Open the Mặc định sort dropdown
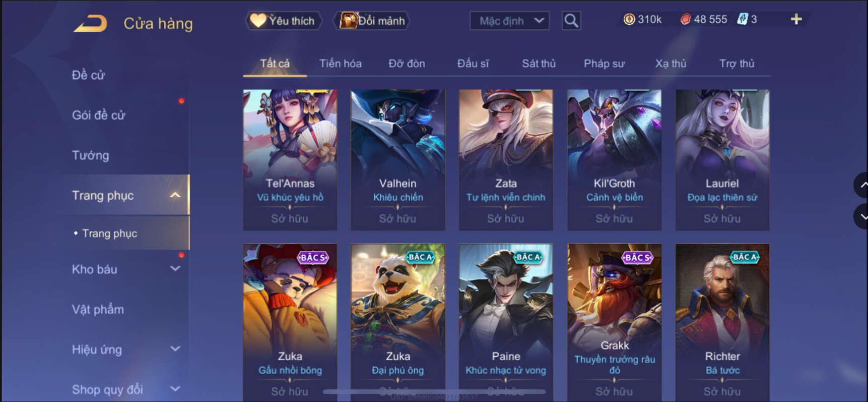This screenshot has width=868, height=402. [x=509, y=21]
